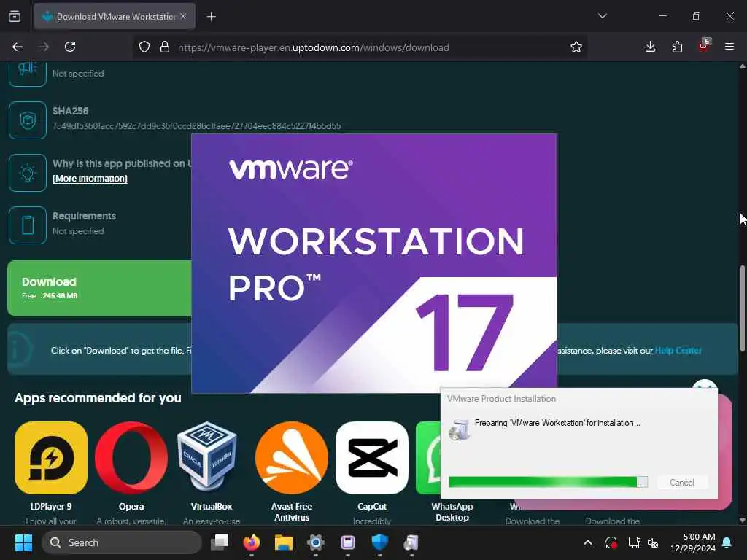747x560 pixels.
Task: Click the red extension icon with badge
Action: (x=704, y=46)
